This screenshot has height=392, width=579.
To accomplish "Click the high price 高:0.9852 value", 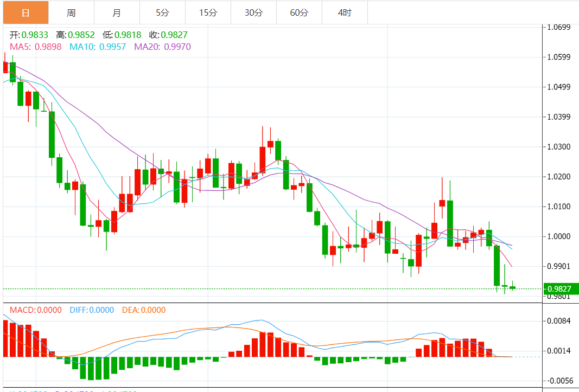I will point(75,35).
